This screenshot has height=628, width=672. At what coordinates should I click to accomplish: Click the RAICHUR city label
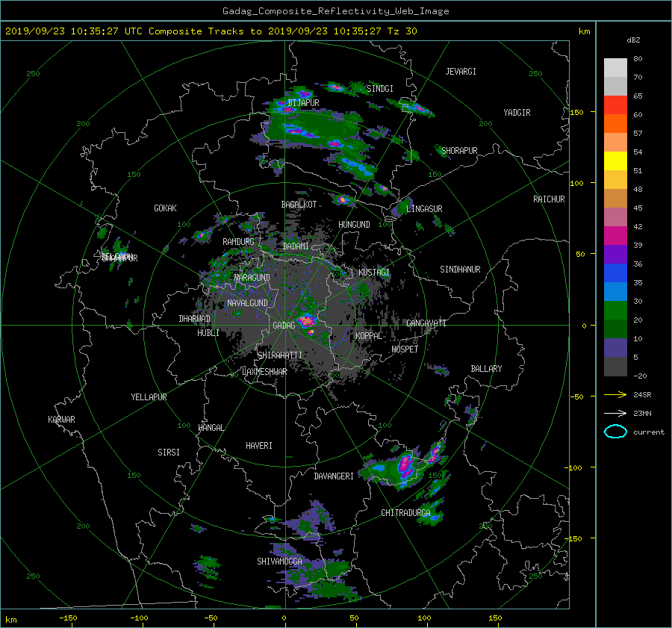coord(549,199)
